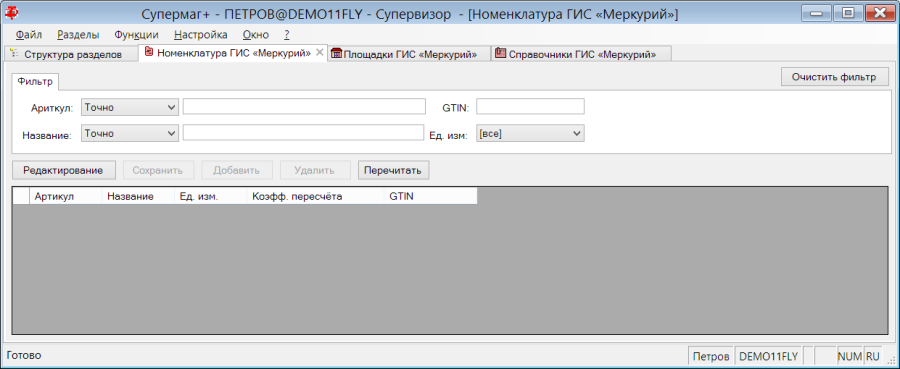Select the Фильтр panel tab

tap(36, 82)
